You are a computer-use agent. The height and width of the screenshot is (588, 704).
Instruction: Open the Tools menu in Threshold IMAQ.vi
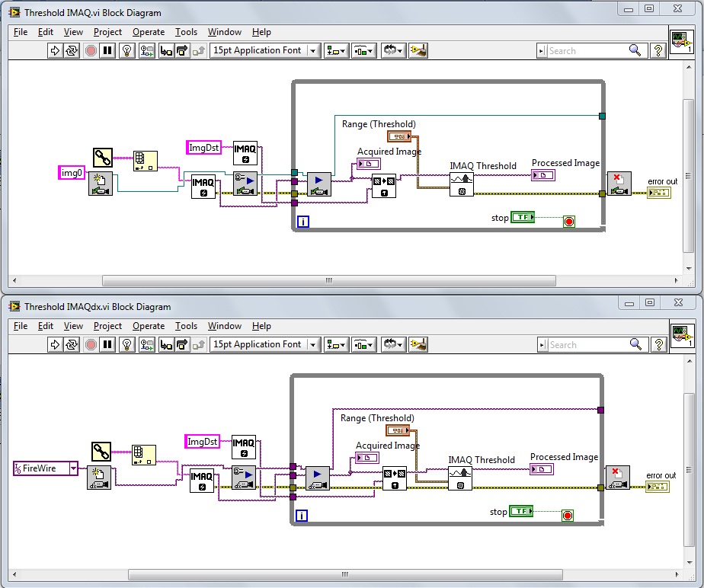click(x=186, y=32)
